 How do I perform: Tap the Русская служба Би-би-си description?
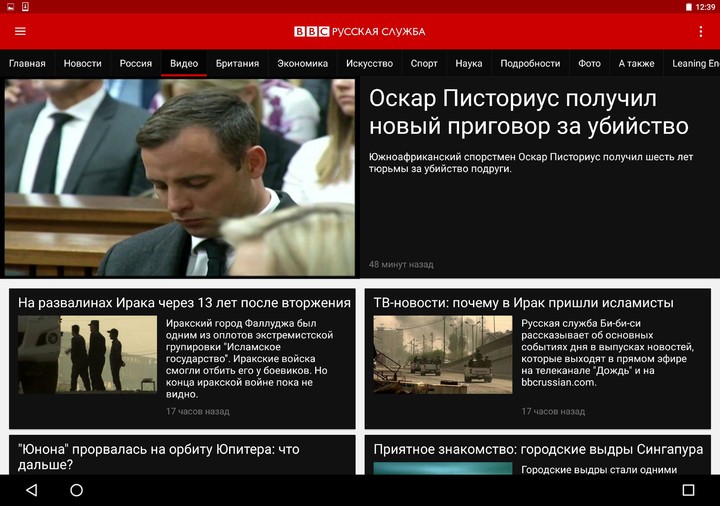(608, 353)
